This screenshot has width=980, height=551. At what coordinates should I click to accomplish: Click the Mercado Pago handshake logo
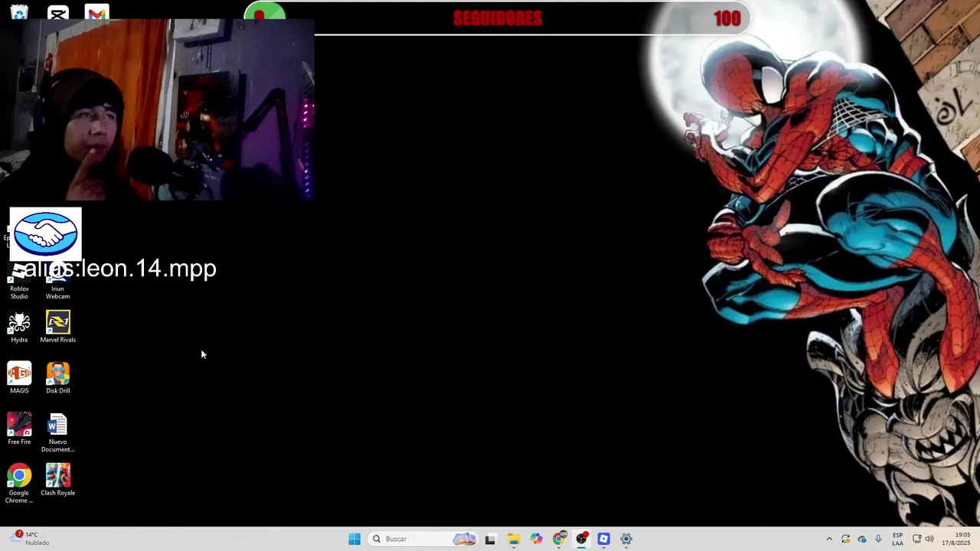pos(45,233)
